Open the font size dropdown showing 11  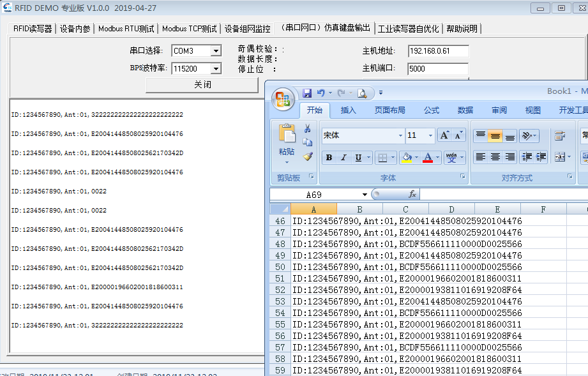pos(430,135)
